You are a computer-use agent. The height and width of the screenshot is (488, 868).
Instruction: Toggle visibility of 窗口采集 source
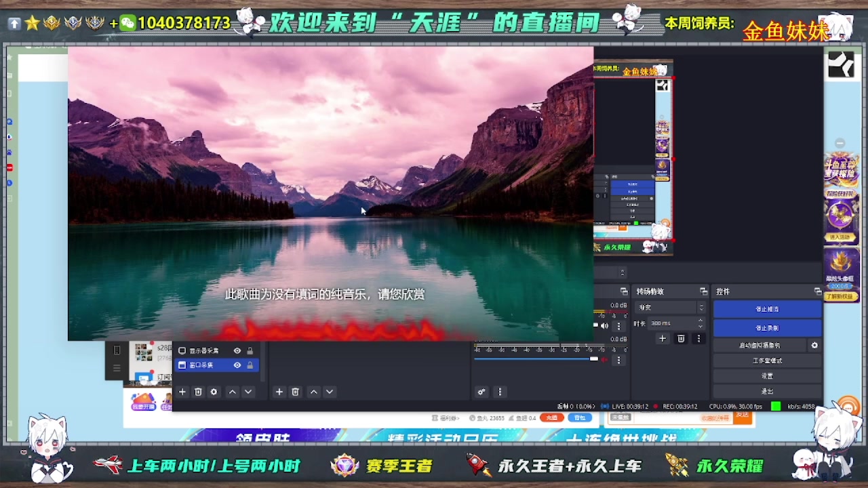[237, 365]
